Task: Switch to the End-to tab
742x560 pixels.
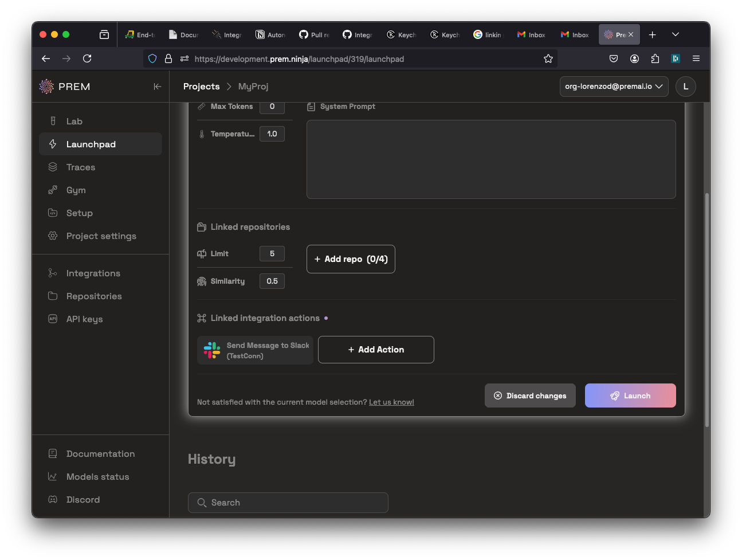Action: (x=140, y=35)
